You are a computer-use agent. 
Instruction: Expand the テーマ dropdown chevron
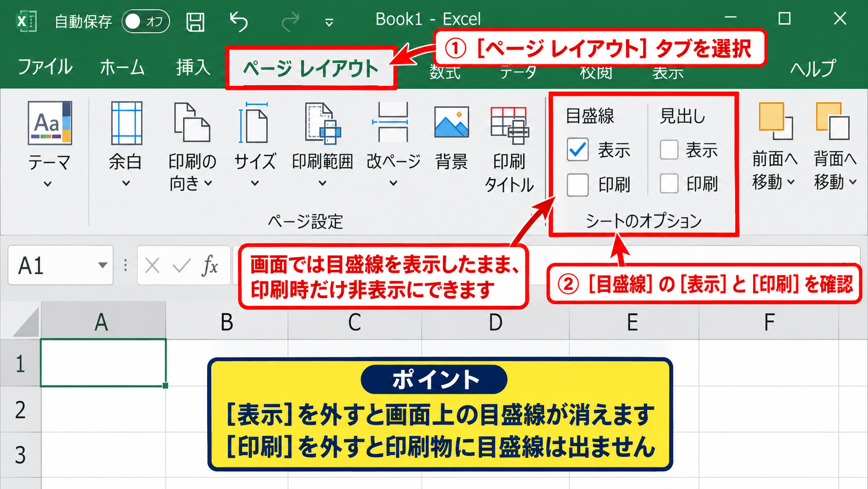[48, 183]
